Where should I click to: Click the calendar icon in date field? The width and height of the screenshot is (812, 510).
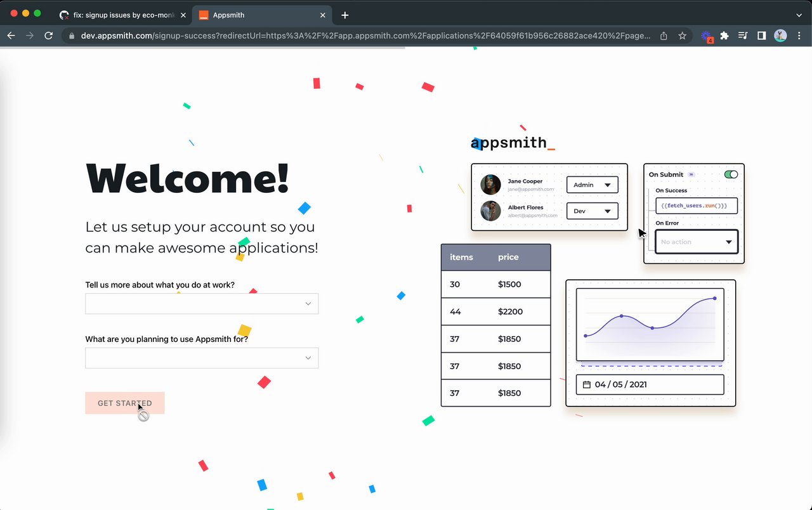coord(587,384)
